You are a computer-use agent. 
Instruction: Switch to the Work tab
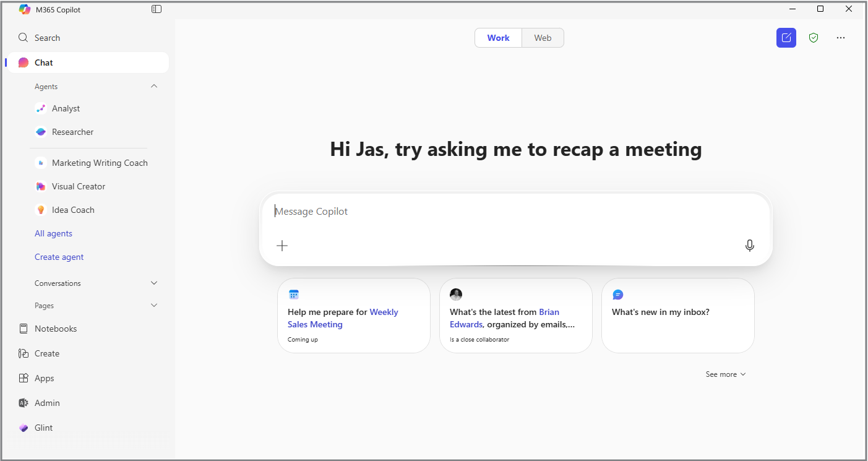(499, 38)
